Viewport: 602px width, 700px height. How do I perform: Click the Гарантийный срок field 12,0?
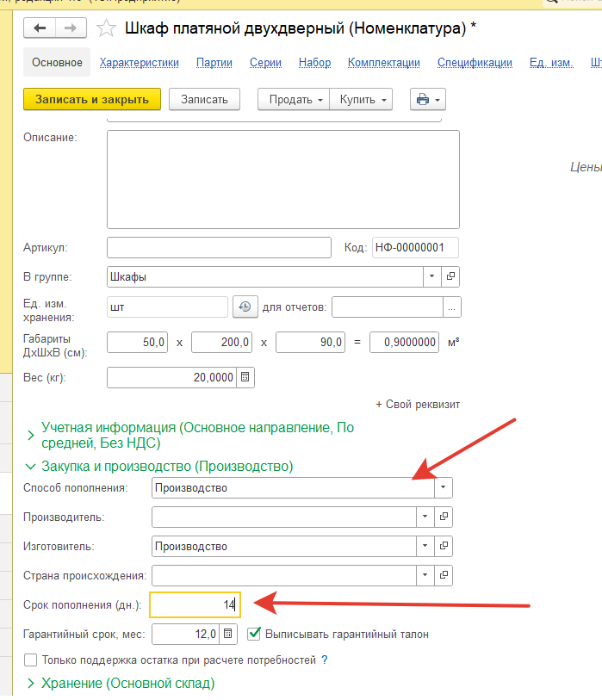click(x=185, y=634)
